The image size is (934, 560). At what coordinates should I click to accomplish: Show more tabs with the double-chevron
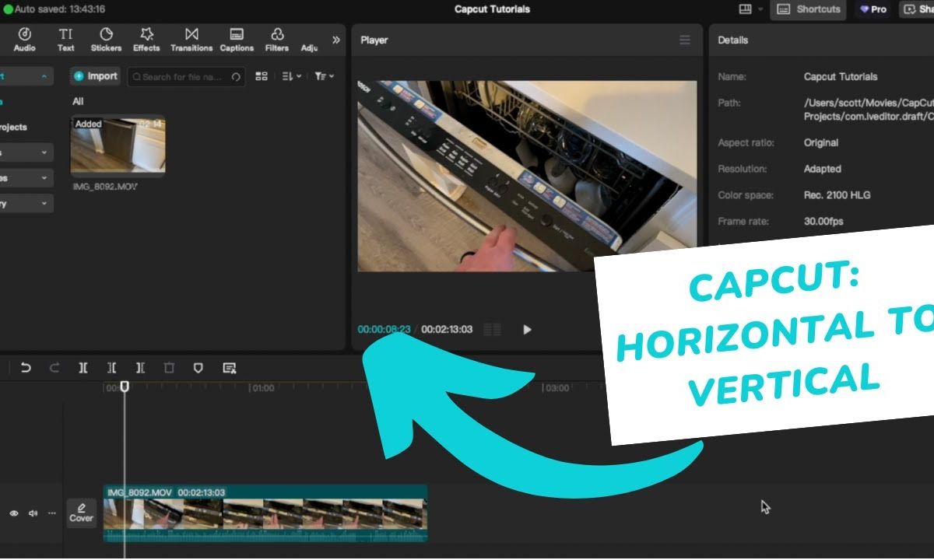pos(336,40)
